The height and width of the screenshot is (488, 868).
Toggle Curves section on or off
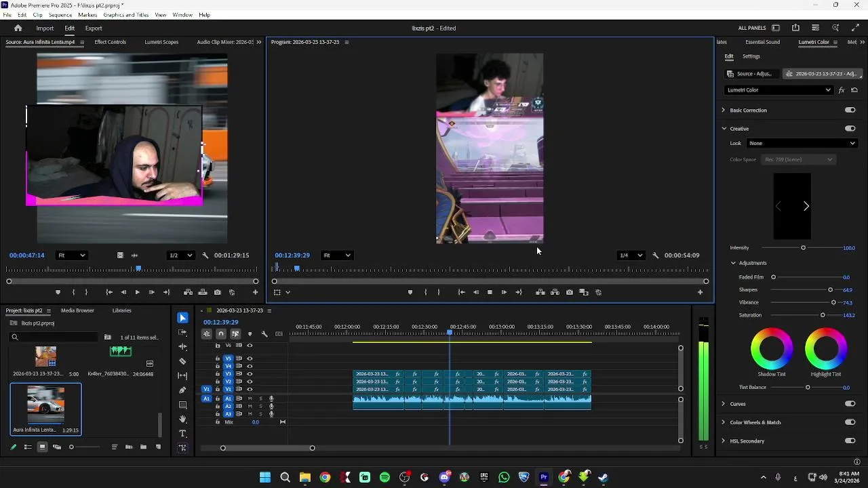click(x=850, y=403)
